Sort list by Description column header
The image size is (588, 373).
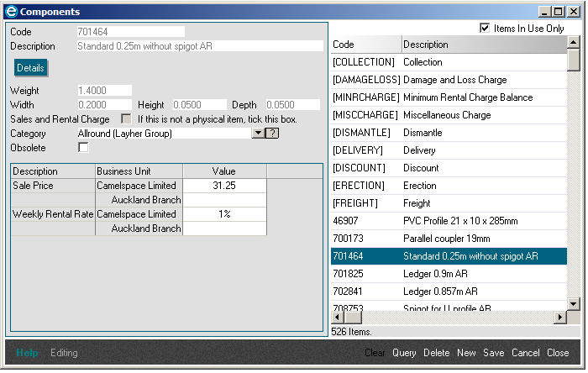pyautogui.click(x=483, y=45)
